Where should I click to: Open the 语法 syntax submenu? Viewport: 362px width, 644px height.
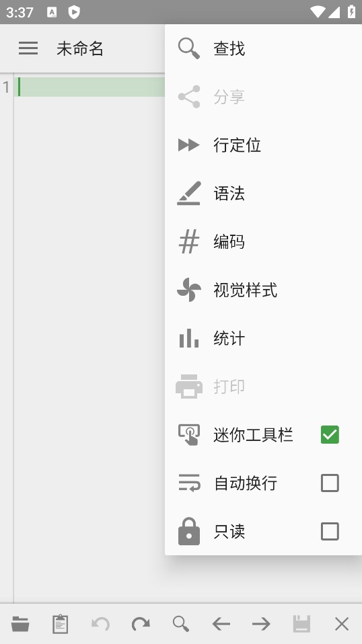[263, 193]
